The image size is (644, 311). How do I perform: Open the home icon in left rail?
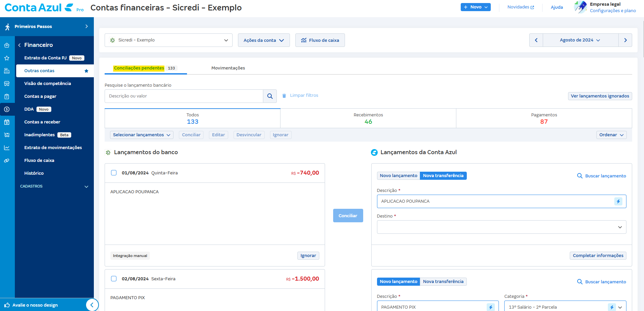click(7, 45)
